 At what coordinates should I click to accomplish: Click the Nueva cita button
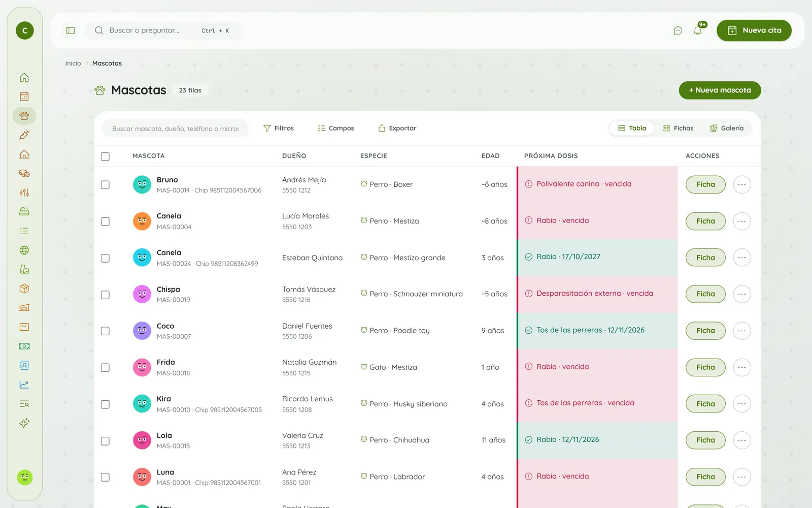pyautogui.click(x=754, y=30)
